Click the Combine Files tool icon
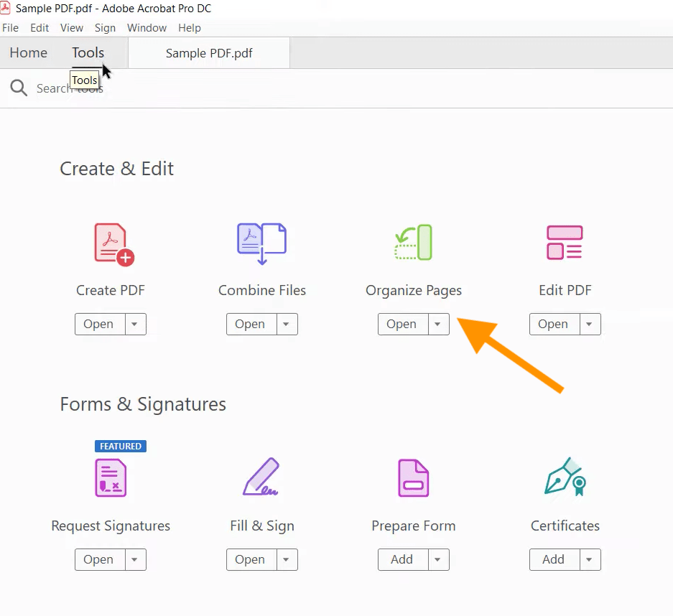Image resolution: width=673 pixels, height=616 pixels. [x=261, y=243]
